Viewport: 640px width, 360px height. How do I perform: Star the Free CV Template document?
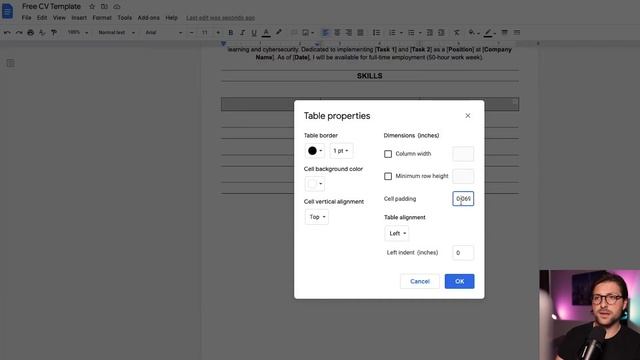click(x=92, y=7)
